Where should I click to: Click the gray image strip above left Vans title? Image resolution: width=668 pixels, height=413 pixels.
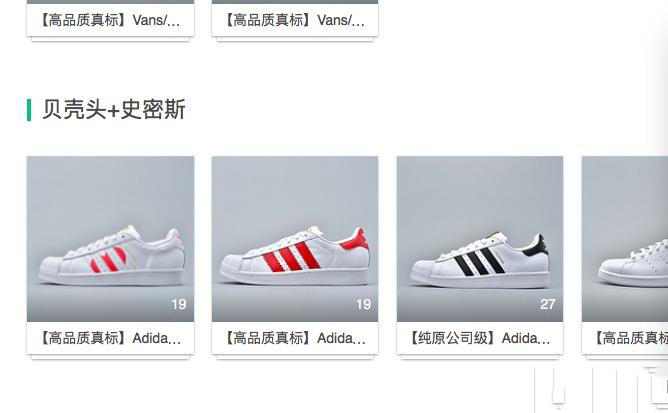110,2
